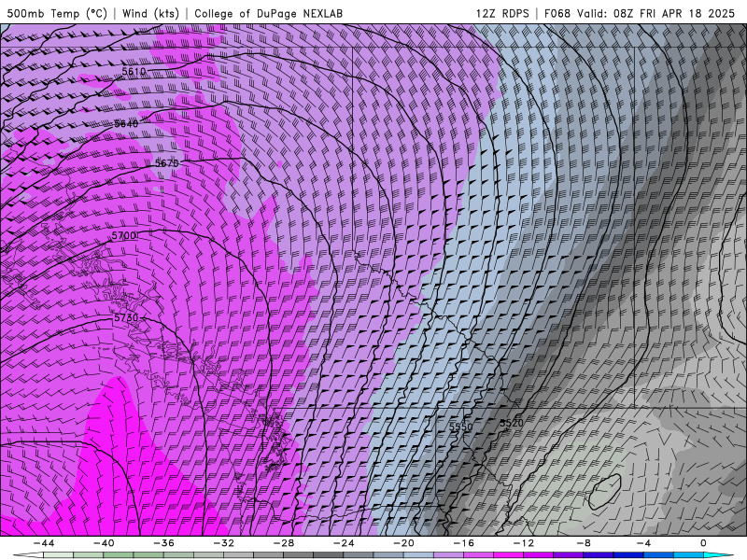The height and width of the screenshot is (560, 747).
Task: Select the 5610 height contour label
Action: pyautogui.click(x=134, y=72)
